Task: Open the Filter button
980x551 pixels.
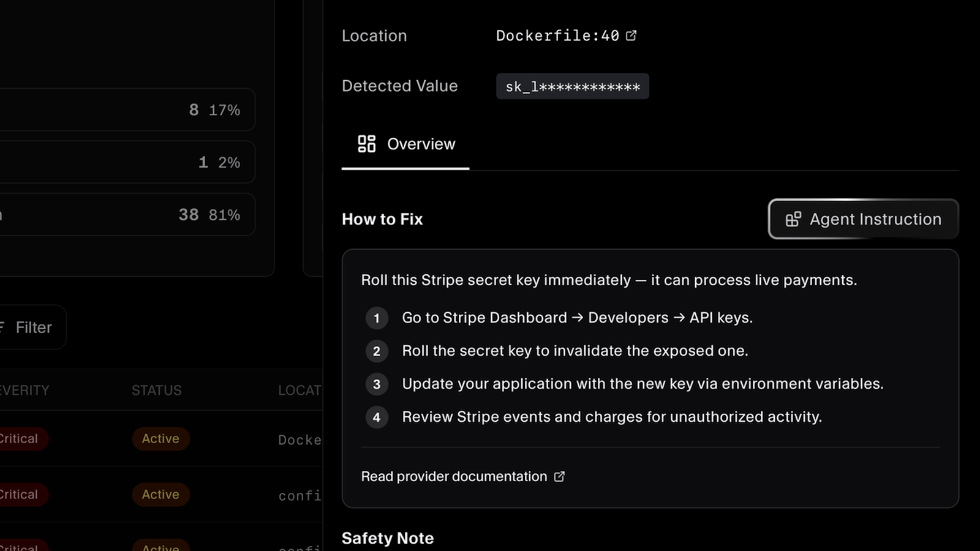Action: pos(31,327)
